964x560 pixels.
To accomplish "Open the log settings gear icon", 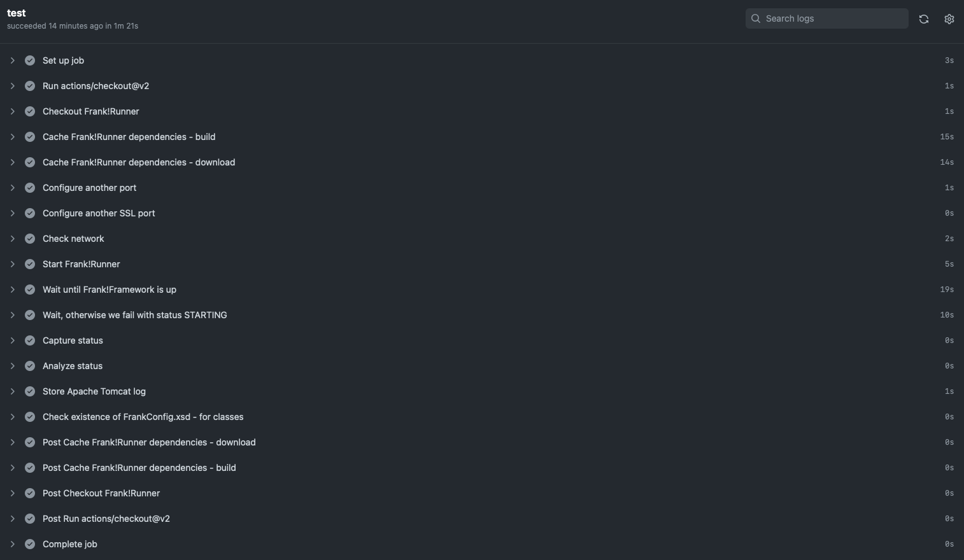I will [x=949, y=19].
